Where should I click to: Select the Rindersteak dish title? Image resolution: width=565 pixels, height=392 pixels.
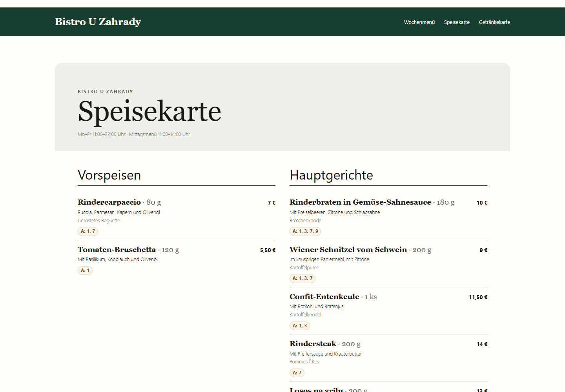[x=313, y=344]
